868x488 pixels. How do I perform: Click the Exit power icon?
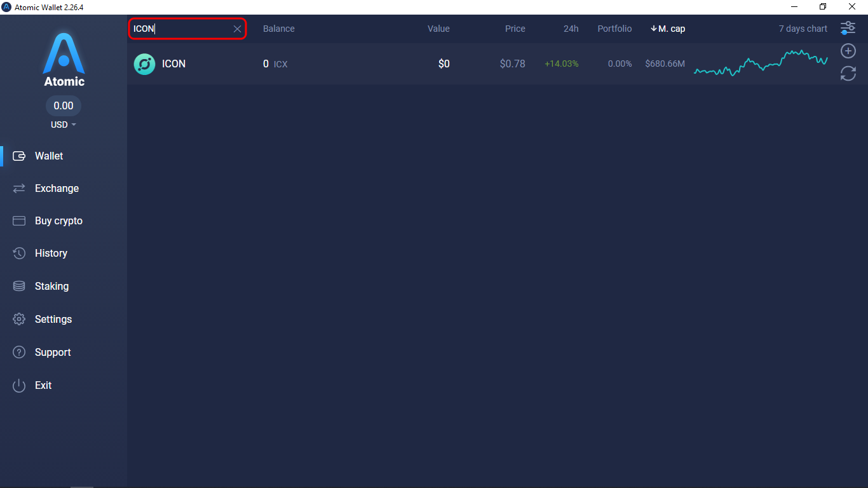(x=19, y=385)
